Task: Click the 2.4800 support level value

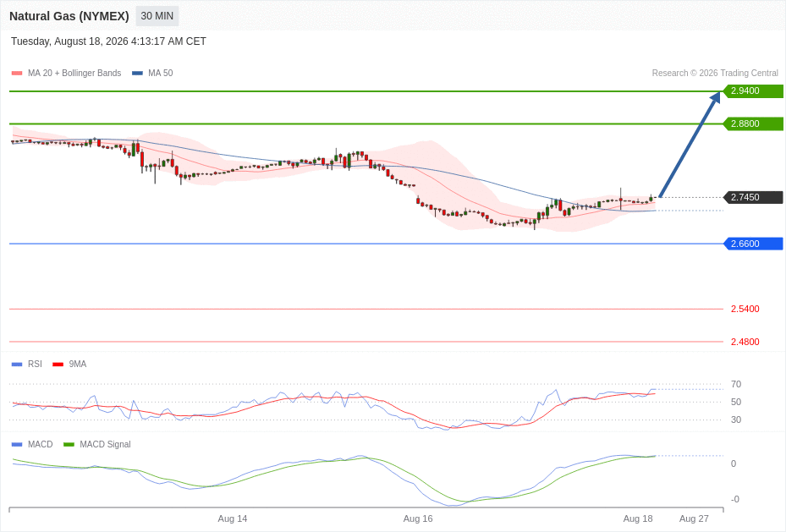Action: (745, 343)
